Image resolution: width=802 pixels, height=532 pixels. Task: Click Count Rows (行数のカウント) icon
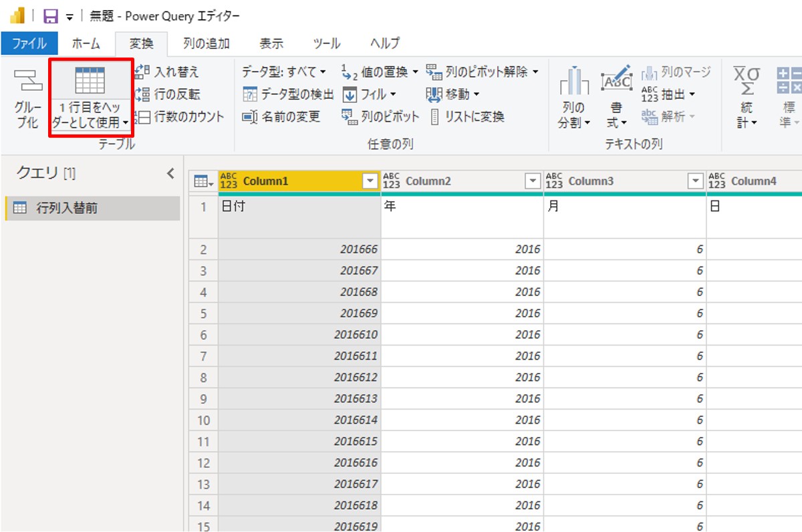(143, 117)
